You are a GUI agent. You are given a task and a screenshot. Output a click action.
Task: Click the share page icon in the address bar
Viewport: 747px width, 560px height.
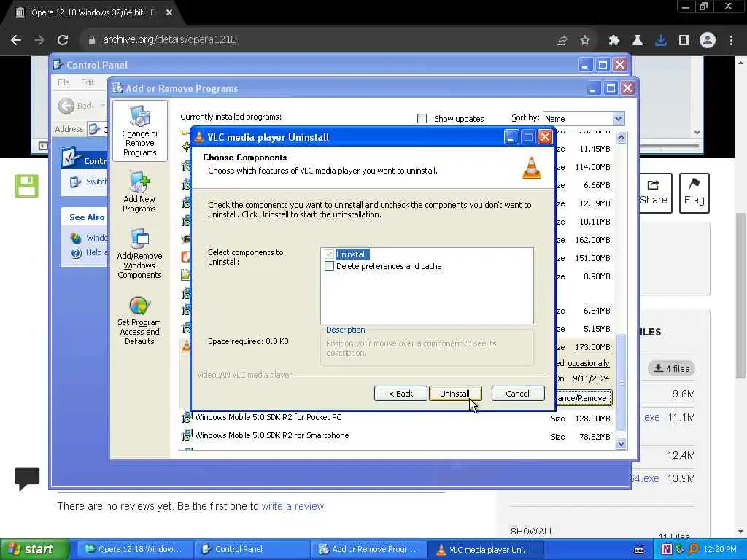(x=562, y=40)
